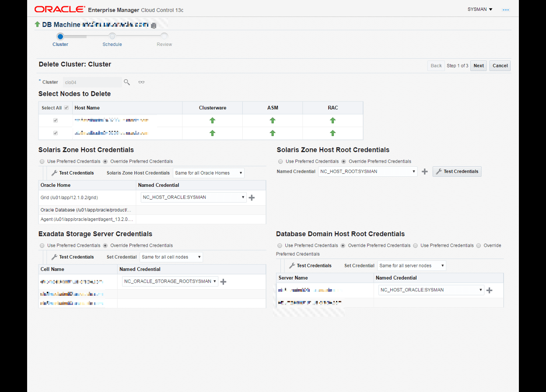Viewport: 546px width, 392px height.
Task: Open the NC_HOST_ROOT:SYSMAN named credential dropdown
Action: coord(367,171)
